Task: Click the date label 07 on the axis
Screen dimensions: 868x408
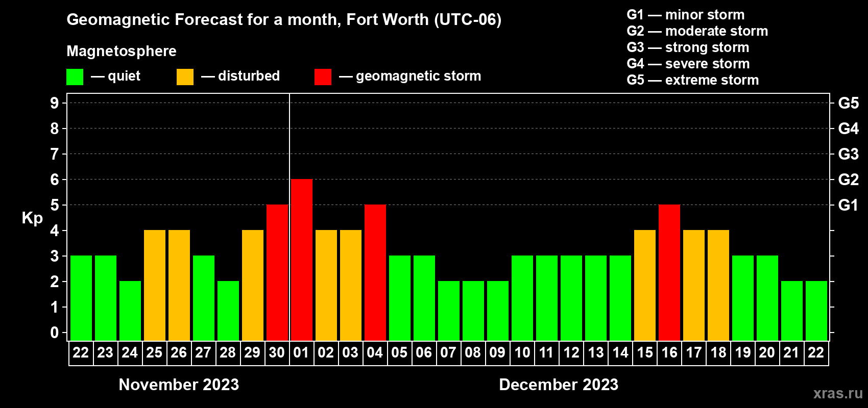Action: click(x=448, y=352)
